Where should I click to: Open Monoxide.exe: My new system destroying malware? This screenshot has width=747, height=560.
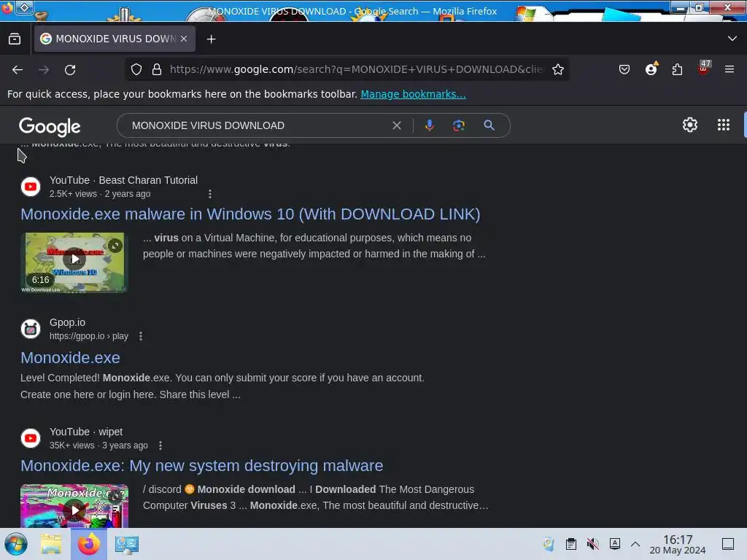point(201,466)
